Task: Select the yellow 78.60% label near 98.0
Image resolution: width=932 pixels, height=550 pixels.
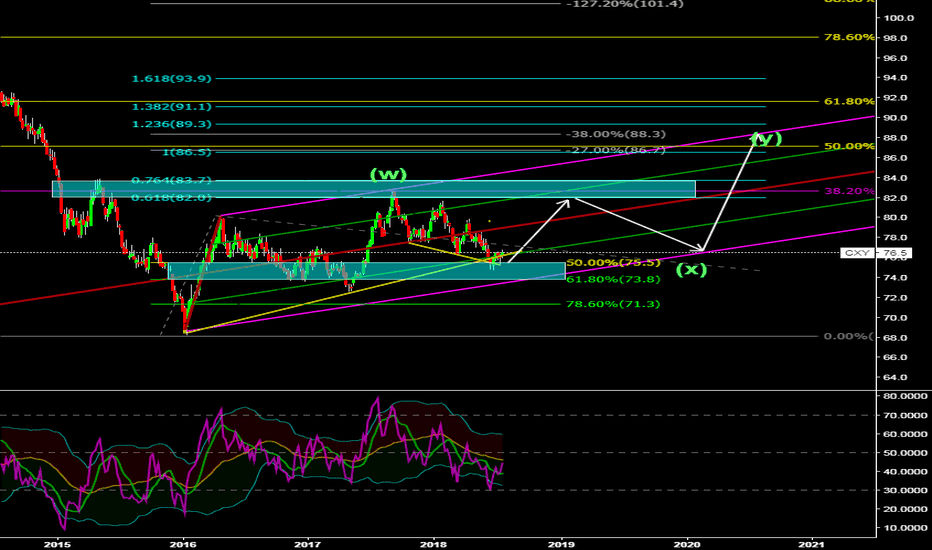Action: tap(849, 37)
